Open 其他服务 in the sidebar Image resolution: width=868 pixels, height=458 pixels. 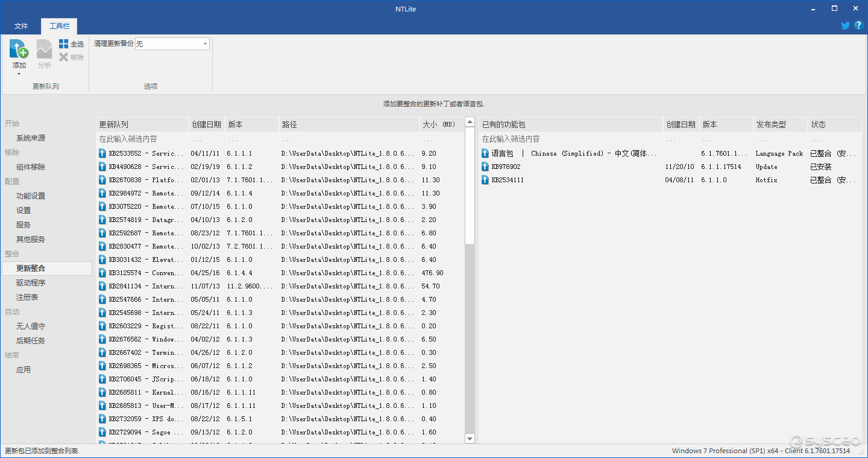[x=31, y=240]
